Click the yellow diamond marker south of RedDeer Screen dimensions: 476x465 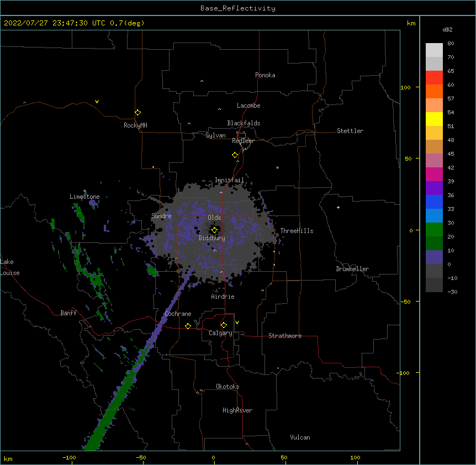235,155
